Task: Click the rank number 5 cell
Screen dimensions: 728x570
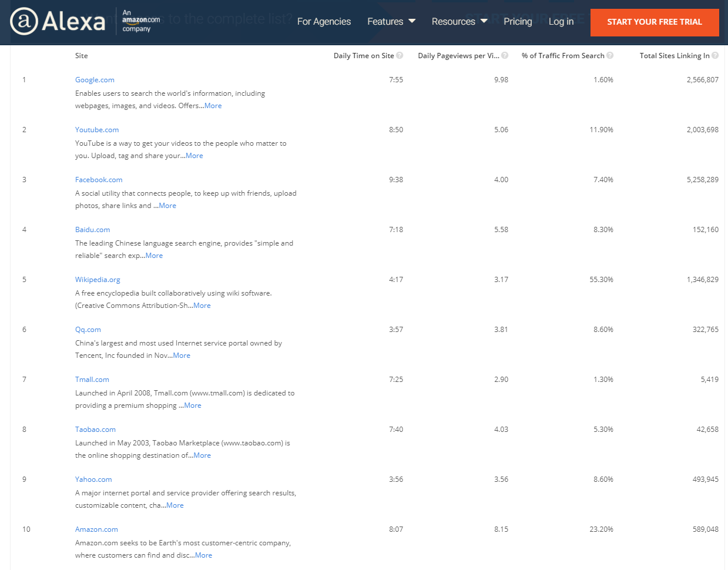Action: point(24,280)
